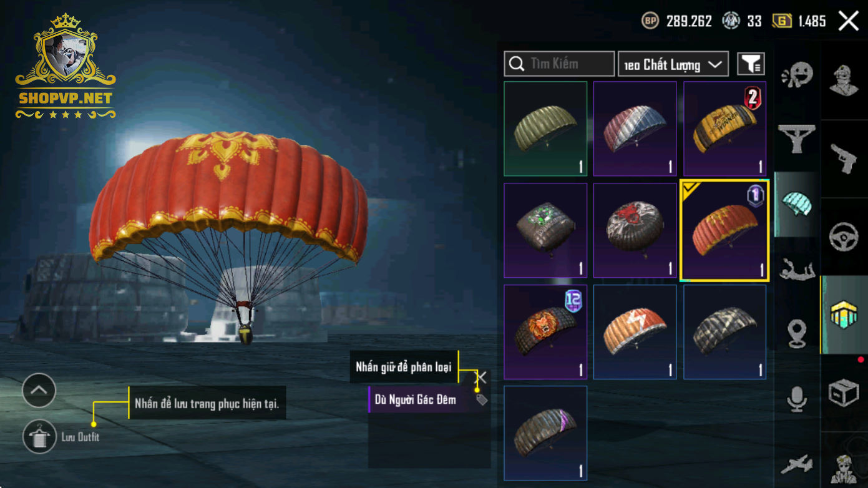Dismiss the Nhấn giữ để phân loại tooltip
Image resolution: width=868 pixels, height=488 pixels.
[x=482, y=377]
